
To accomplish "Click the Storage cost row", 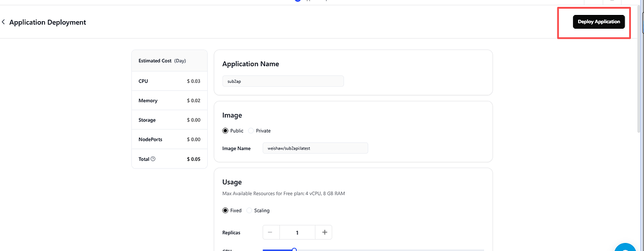I will pyautogui.click(x=170, y=120).
